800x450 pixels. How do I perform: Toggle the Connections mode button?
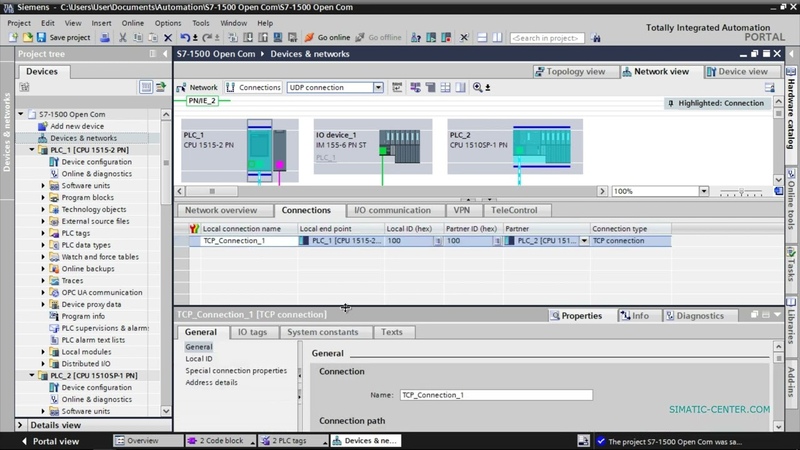(x=254, y=87)
